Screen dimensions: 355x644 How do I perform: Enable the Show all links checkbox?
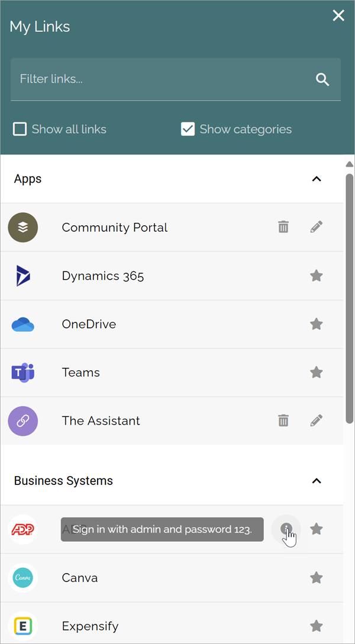[20, 129]
